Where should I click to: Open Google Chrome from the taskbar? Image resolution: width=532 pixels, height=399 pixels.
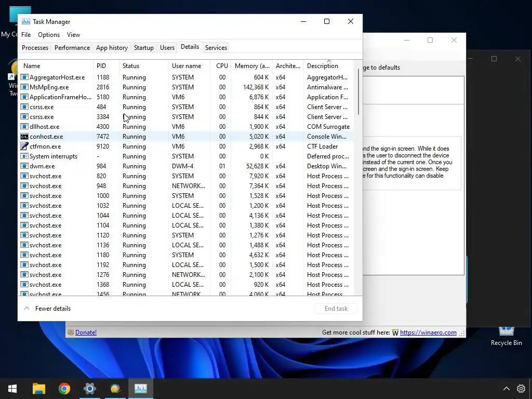tap(64, 389)
